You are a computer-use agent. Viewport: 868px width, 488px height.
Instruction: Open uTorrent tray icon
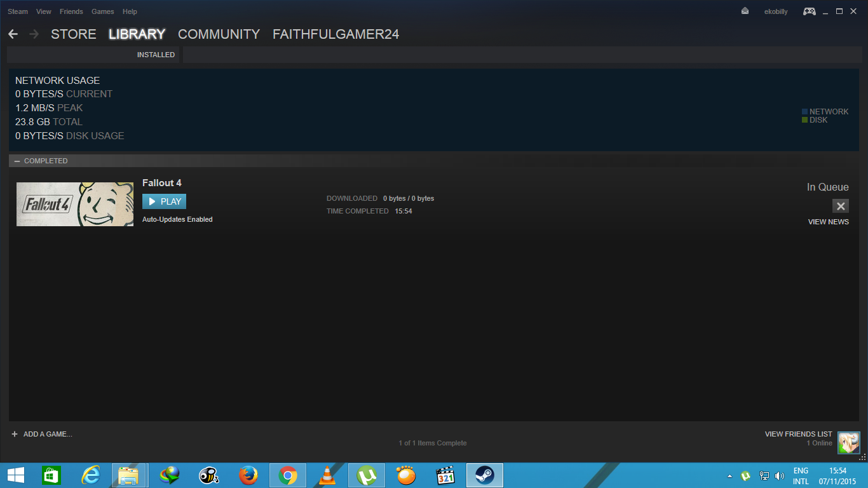[x=746, y=476]
